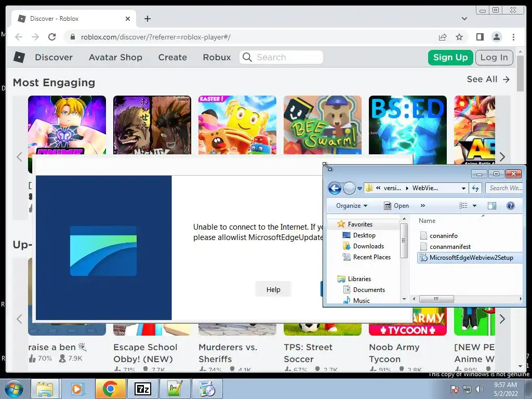Click Open in the Explorer toolbar

coord(396,206)
